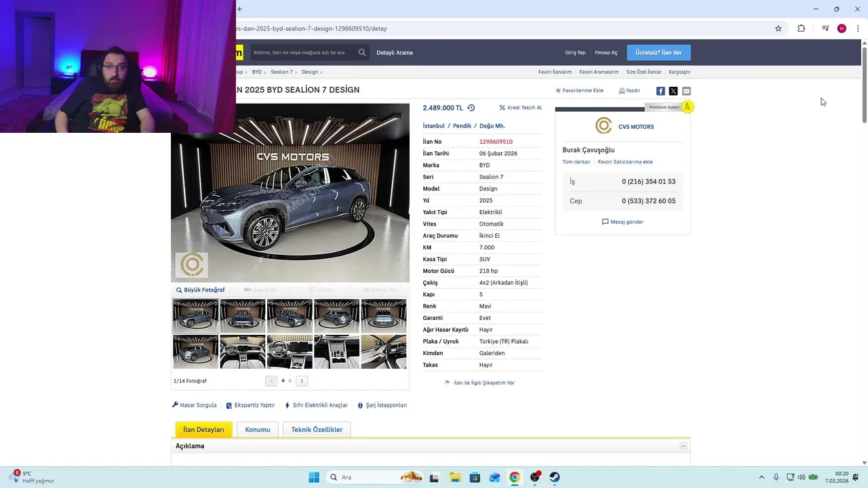The height and width of the screenshot is (488, 868).
Task: Open the Chrome profile avatar
Action: pyautogui.click(x=842, y=28)
